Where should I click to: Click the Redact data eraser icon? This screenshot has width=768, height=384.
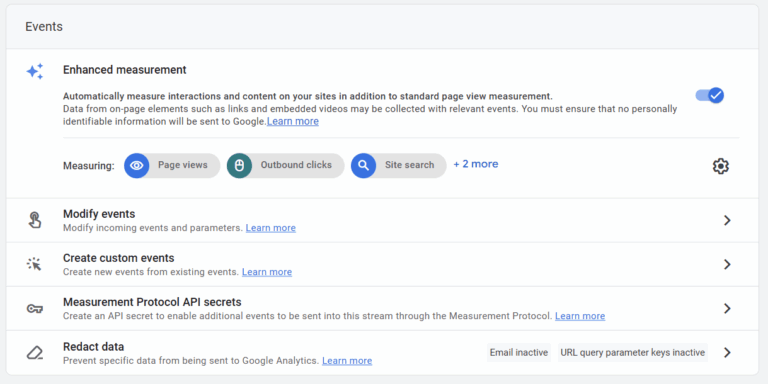pos(35,353)
